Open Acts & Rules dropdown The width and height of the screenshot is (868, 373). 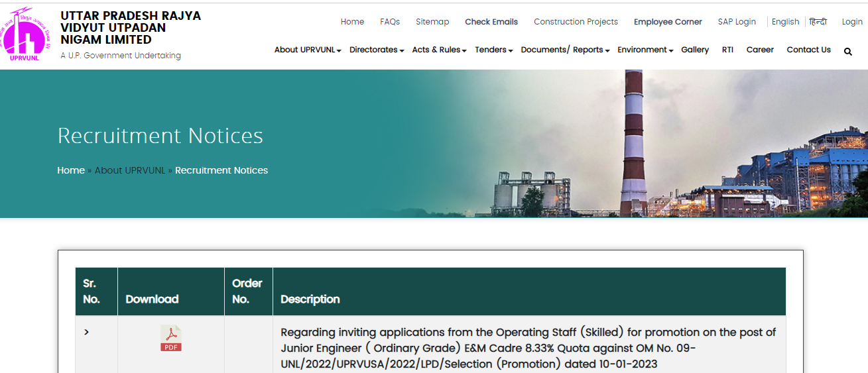(439, 50)
